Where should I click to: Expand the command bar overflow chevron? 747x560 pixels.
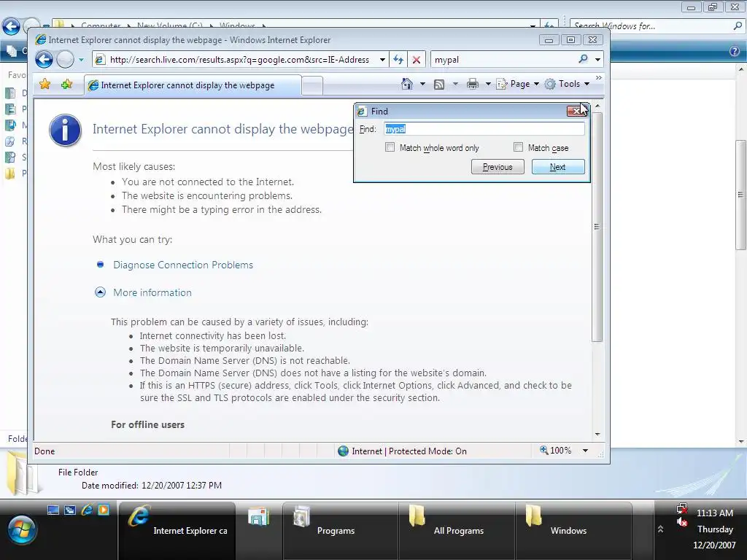(599, 77)
